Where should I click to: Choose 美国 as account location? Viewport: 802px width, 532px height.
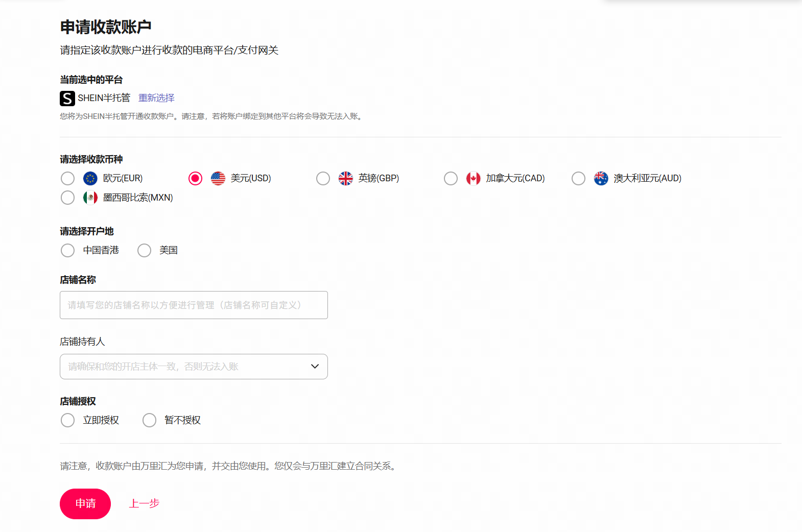[144, 250]
